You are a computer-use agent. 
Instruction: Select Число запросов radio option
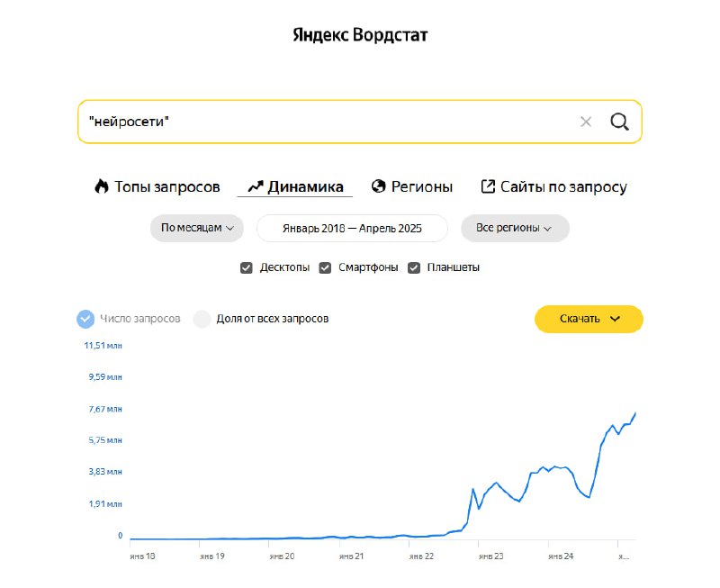pyautogui.click(x=85, y=319)
